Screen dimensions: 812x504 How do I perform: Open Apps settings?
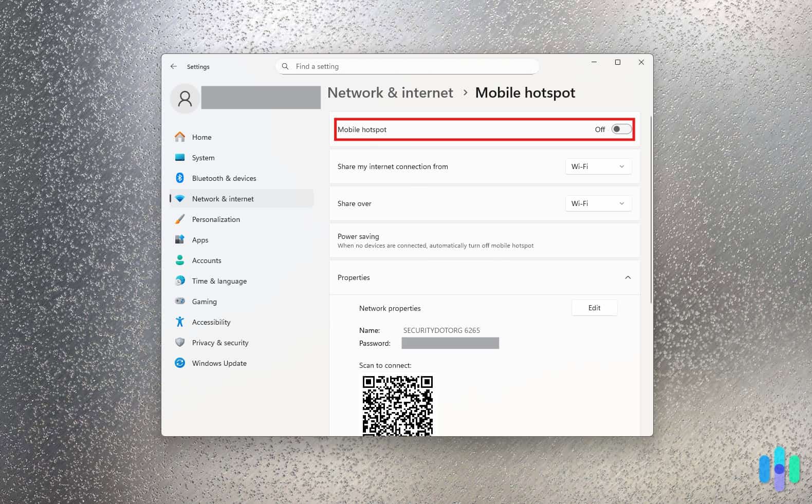tap(242, 240)
